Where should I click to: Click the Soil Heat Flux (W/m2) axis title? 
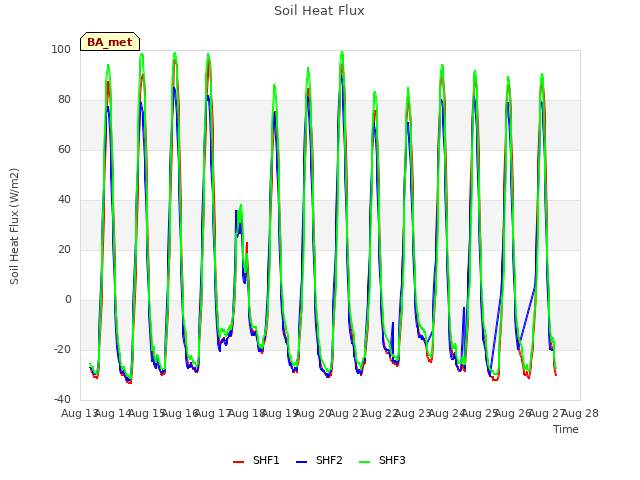14,226
